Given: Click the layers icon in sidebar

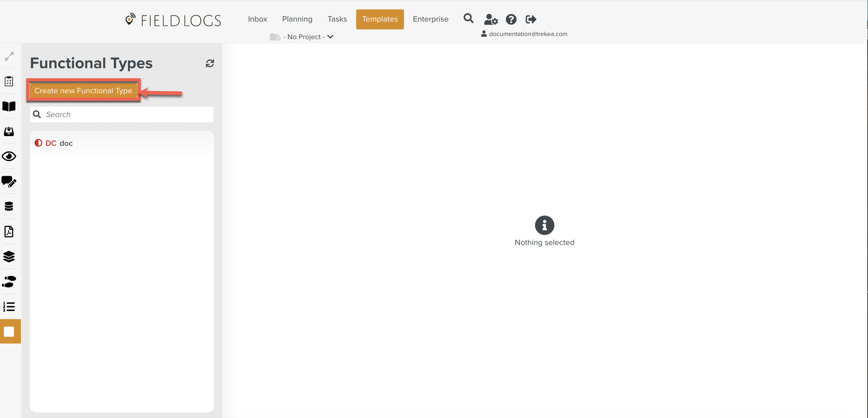Looking at the screenshot, I should 9,256.
